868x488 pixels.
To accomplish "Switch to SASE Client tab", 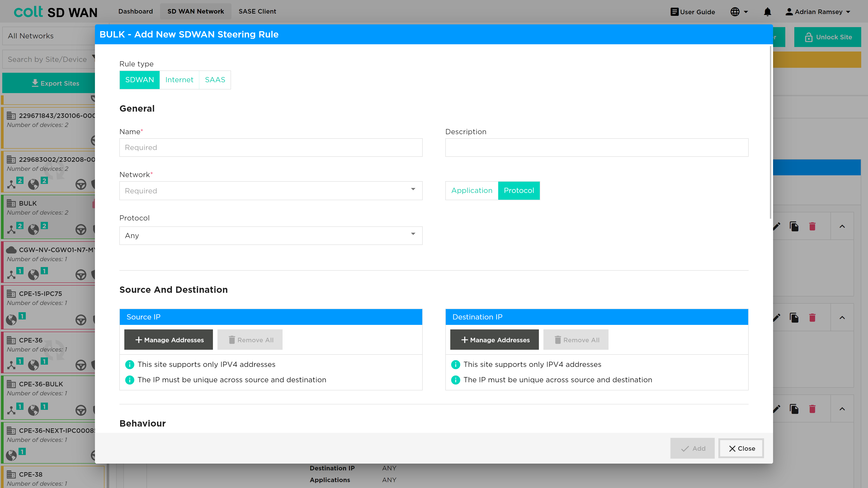I will 257,12.
